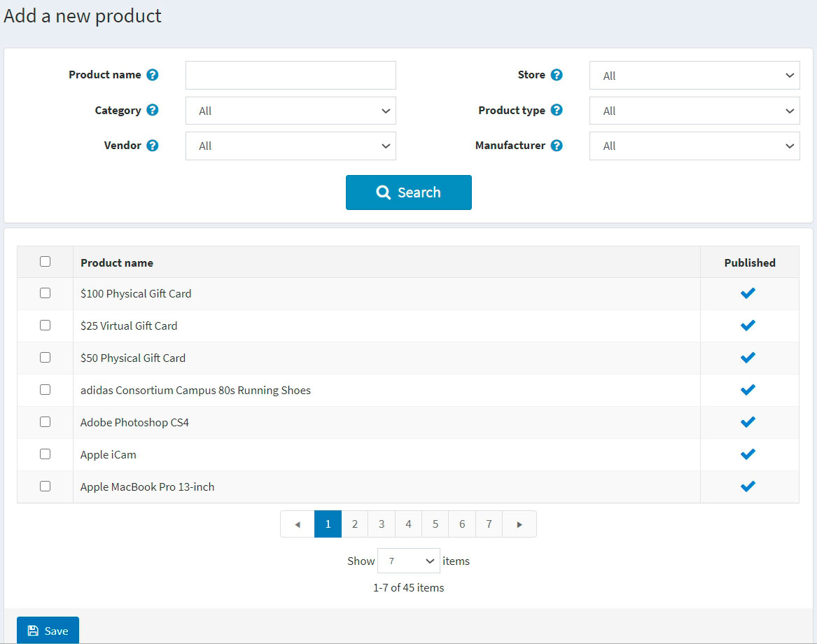Click the Store help icon

point(557,75)
